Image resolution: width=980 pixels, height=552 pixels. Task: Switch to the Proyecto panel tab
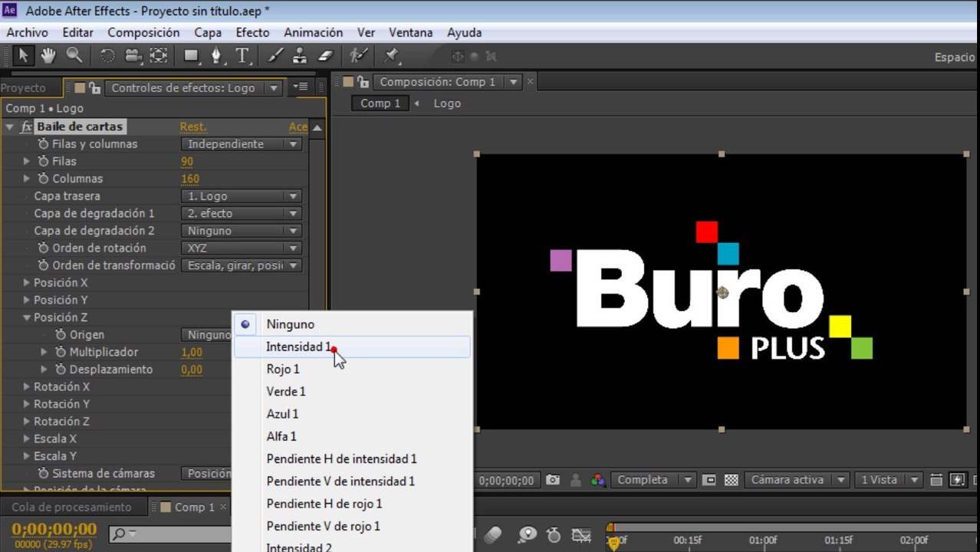24,87
